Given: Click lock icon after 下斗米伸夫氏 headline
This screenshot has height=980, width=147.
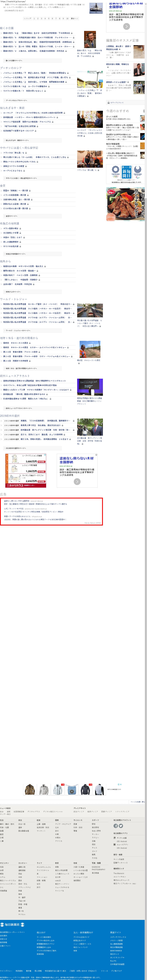Looking at the screenshot, I should (x=72, y=33).
